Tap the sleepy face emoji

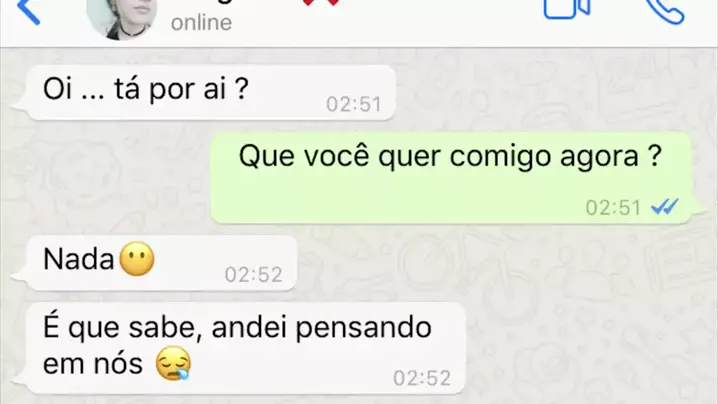point(173,363)
